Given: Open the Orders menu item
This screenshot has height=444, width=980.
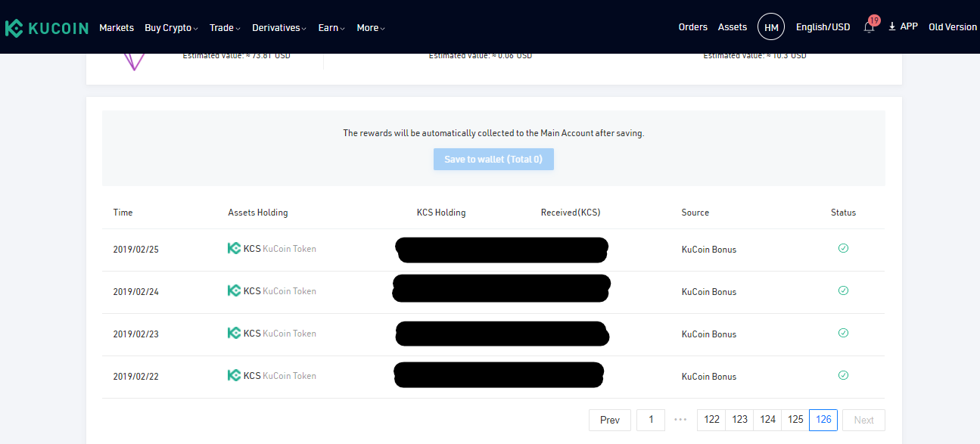Looking at the screenshot, I should (x=693, y=26).
